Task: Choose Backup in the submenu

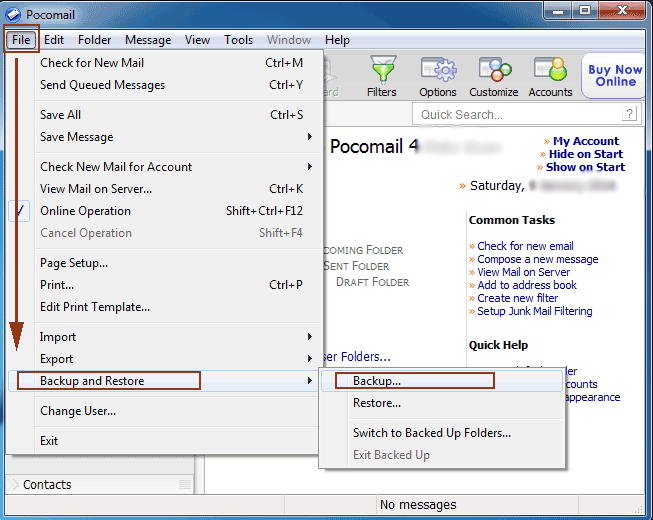Action: point(442,381)
